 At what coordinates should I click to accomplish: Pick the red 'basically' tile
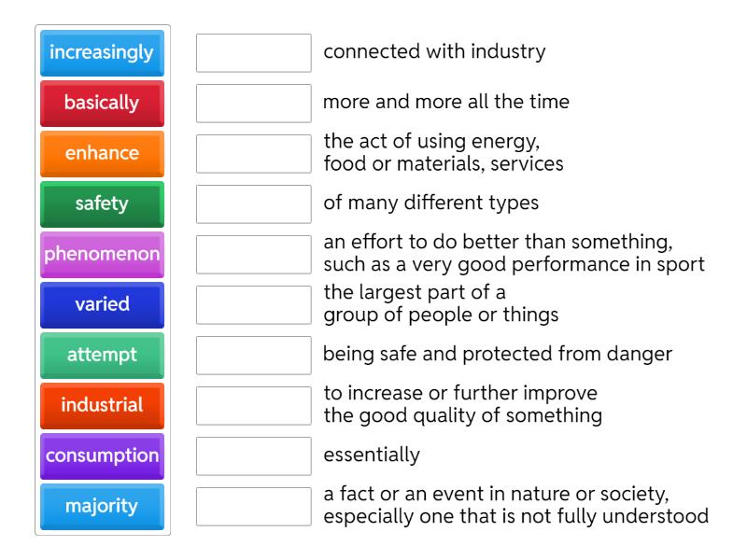coord(102,104)
